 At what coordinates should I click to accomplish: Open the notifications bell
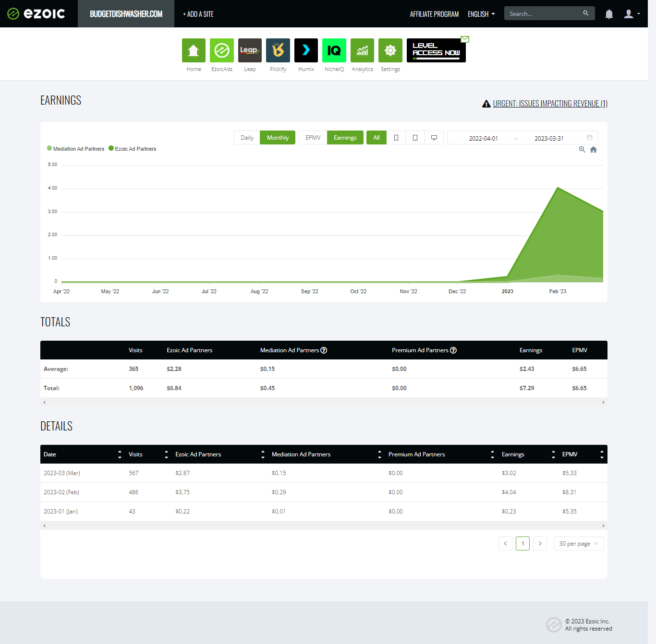pos(609,14)
